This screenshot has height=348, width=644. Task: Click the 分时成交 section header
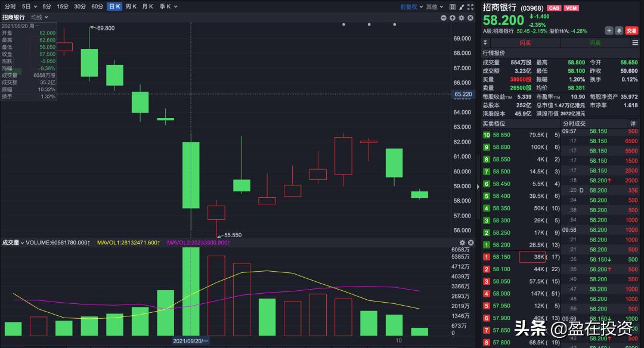(574, 123)
